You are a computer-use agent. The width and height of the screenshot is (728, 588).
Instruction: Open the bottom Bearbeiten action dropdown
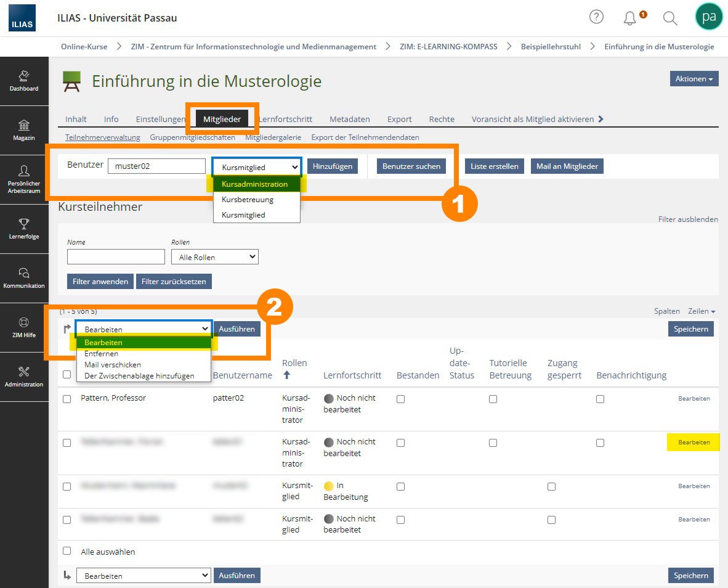click(x=144, y=576)
